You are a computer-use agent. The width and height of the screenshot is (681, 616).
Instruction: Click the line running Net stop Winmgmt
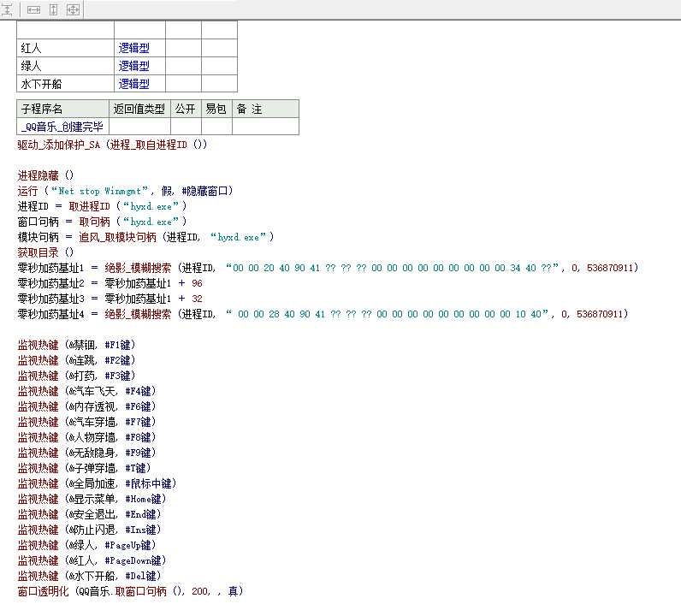(x=126, y=191)
